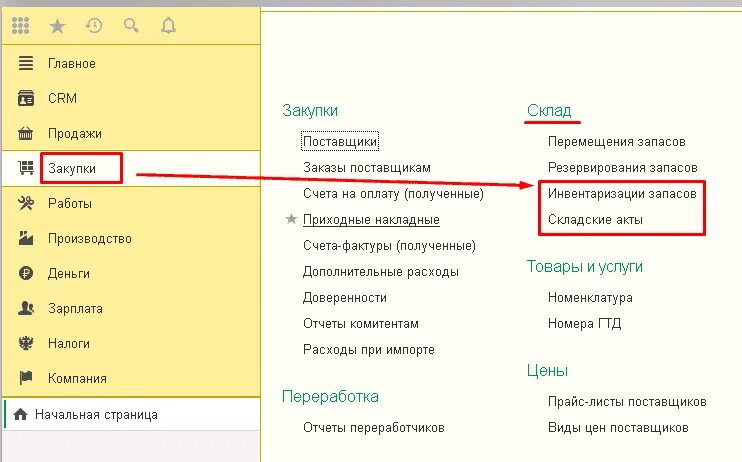Open the Компания section

77,379
